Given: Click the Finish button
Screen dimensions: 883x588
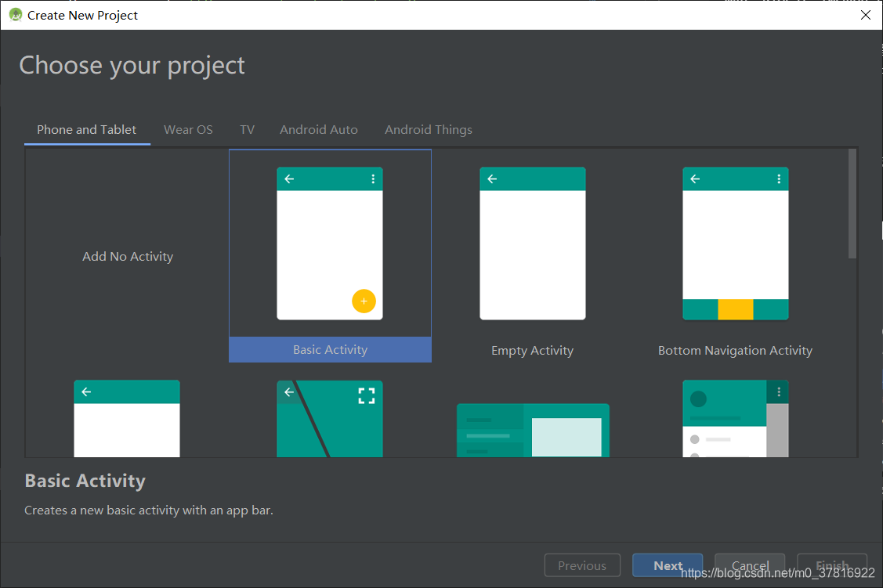Looking at the screenshot, I should tap(832, 565).
